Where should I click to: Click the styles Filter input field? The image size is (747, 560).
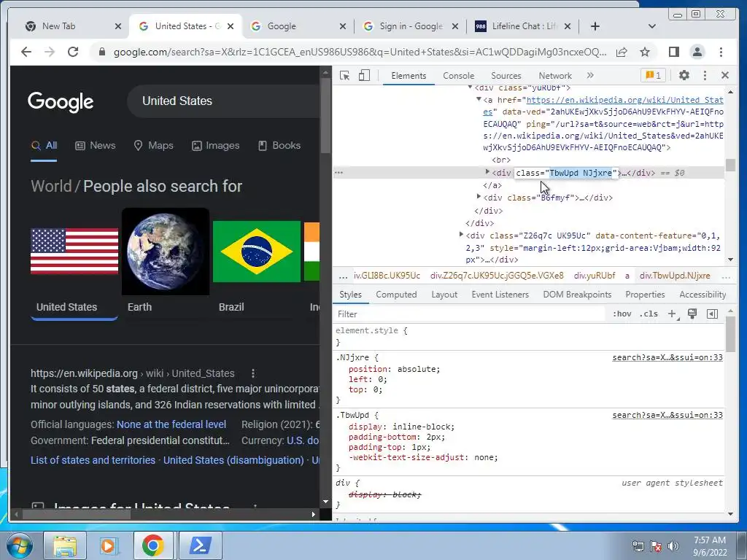click(x=469, y=314)
